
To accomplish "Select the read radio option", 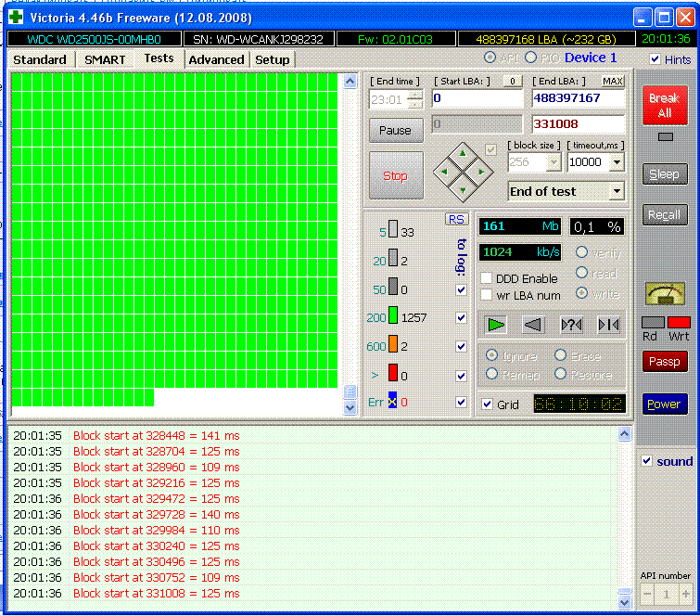I will pyautogui.click(x=581, y=272).
